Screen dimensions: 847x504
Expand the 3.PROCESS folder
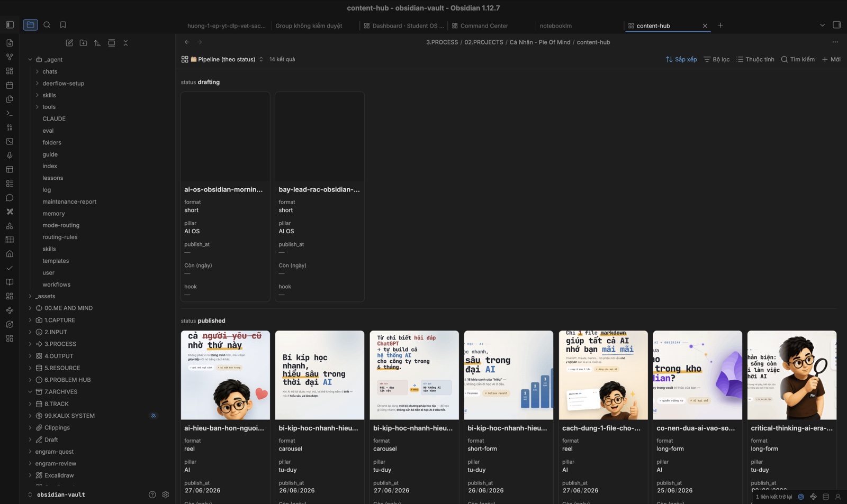[x=30, y=344]
